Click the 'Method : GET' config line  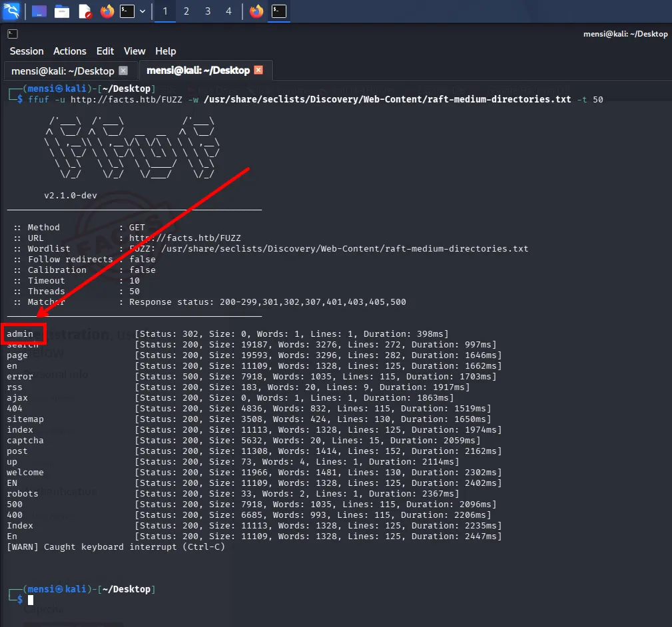pyautogui.click(x=79, y=228)
